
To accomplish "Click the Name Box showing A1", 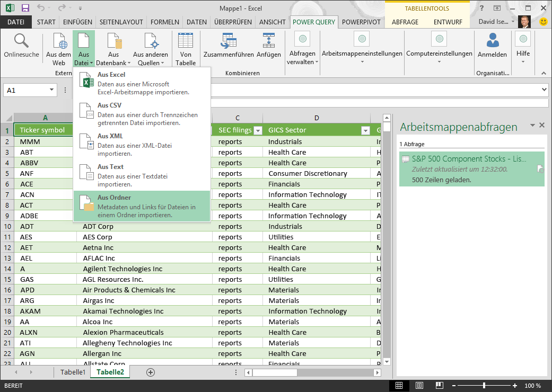I will [26, 91].
